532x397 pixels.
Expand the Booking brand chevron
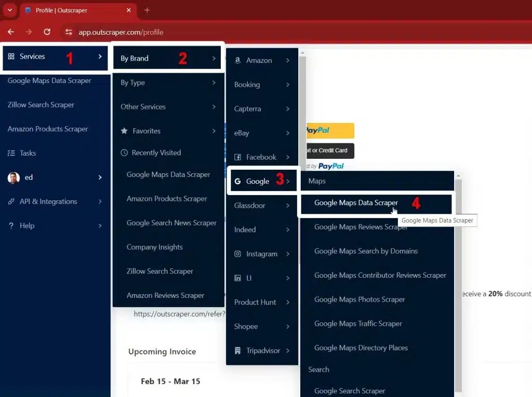pos(288,85)
